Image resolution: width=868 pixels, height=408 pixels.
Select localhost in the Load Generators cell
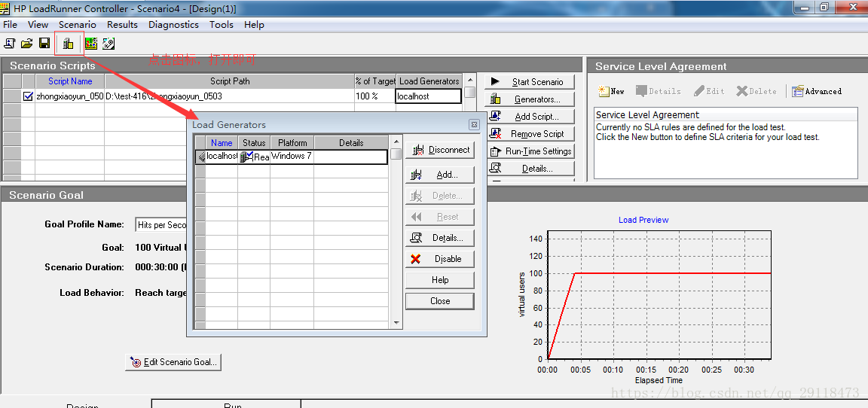[x=429, y=96]
